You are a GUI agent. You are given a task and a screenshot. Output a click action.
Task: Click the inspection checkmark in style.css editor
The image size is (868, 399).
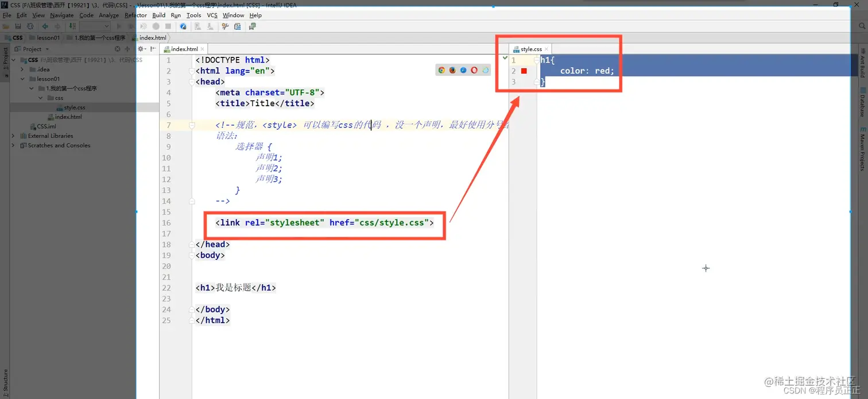(505, 58)
